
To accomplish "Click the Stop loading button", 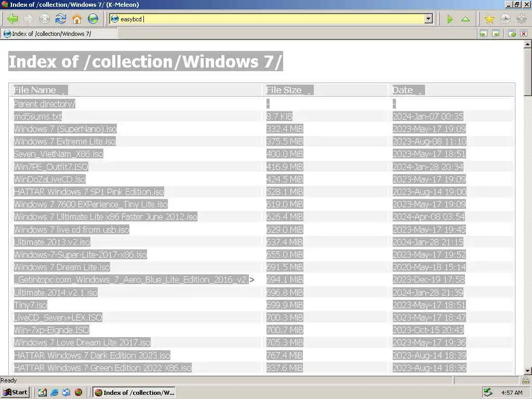I will click(45, 19).
